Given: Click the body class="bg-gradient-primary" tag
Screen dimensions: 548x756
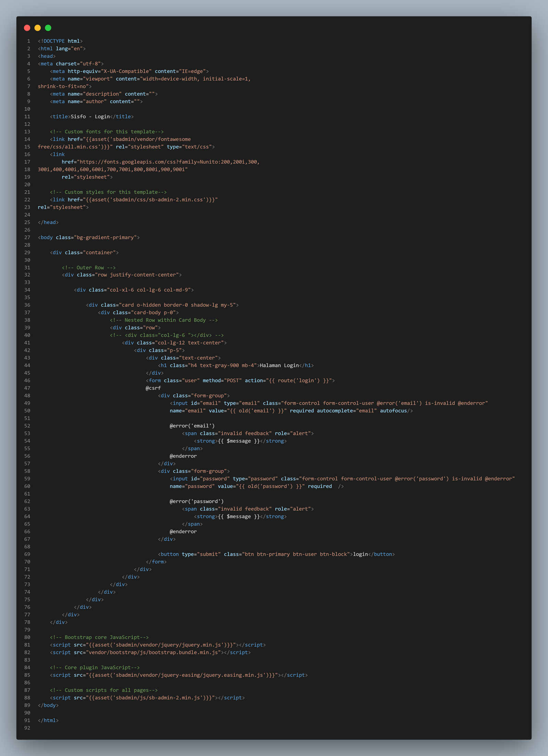Looking at the screenshot, I should 89,237.
